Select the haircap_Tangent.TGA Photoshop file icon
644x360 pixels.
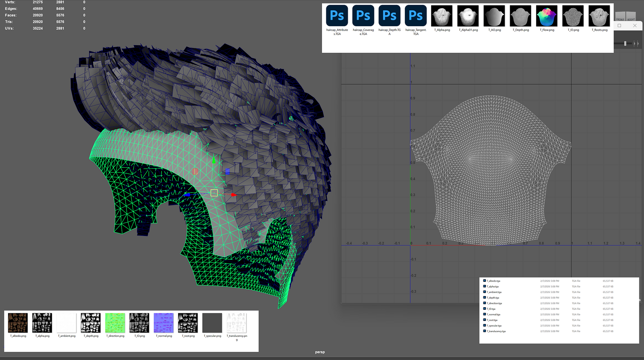coord(416,15)
